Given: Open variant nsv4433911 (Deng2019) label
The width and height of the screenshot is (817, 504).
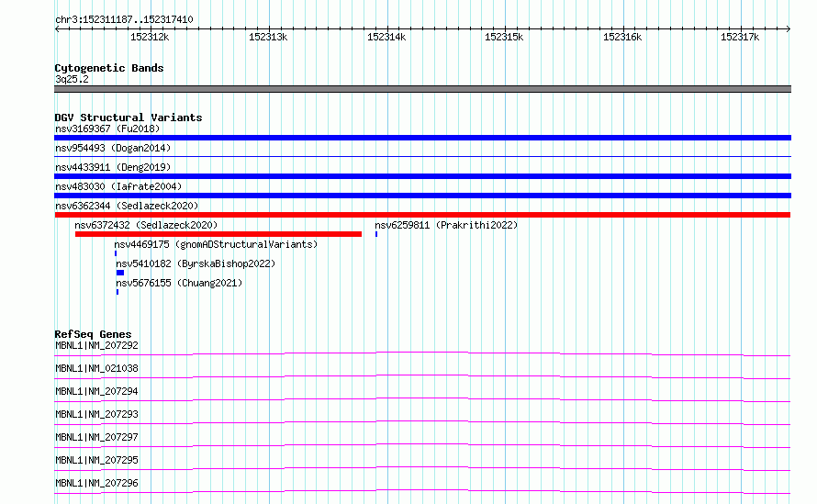Looking at the screenshot, I should 113,167.
